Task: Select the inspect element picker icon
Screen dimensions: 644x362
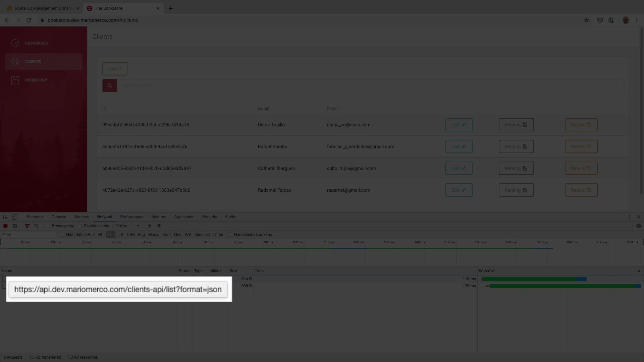Action: [x=5, y=217]
